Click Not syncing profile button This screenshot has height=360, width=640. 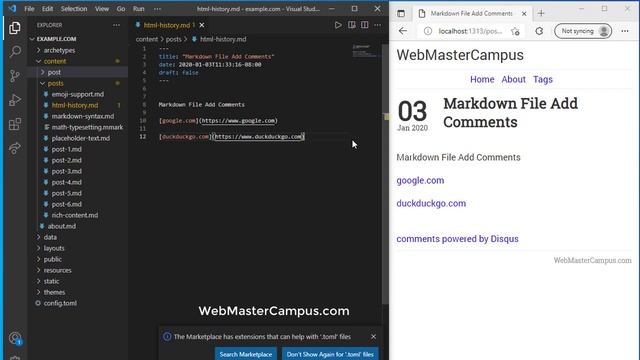(x=583, y=31)
